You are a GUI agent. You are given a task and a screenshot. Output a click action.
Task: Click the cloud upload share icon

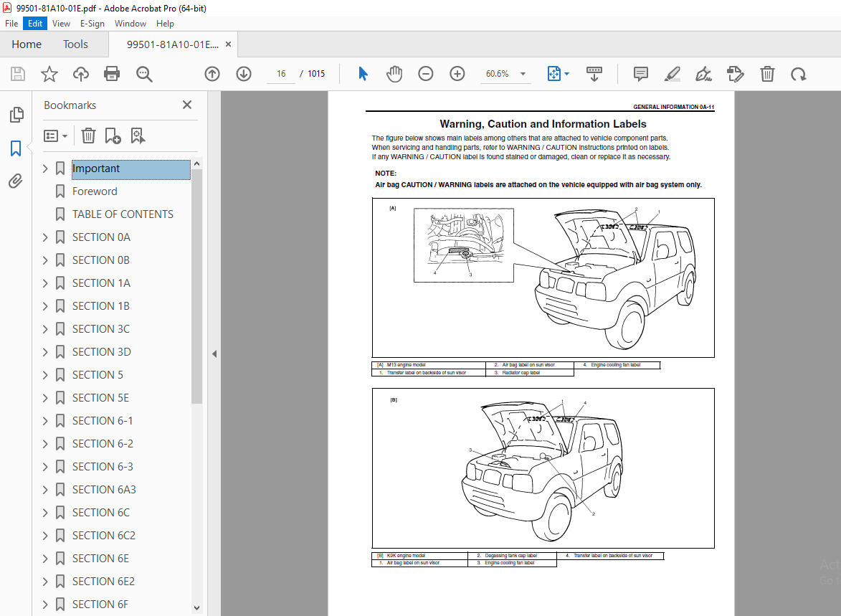tap(81, 74)
